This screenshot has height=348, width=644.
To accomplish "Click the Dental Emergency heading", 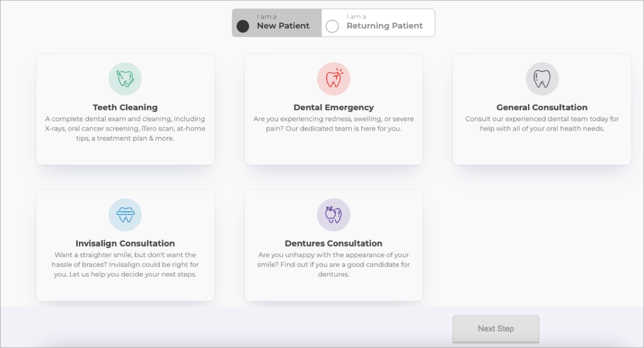I will pos(333,107).
